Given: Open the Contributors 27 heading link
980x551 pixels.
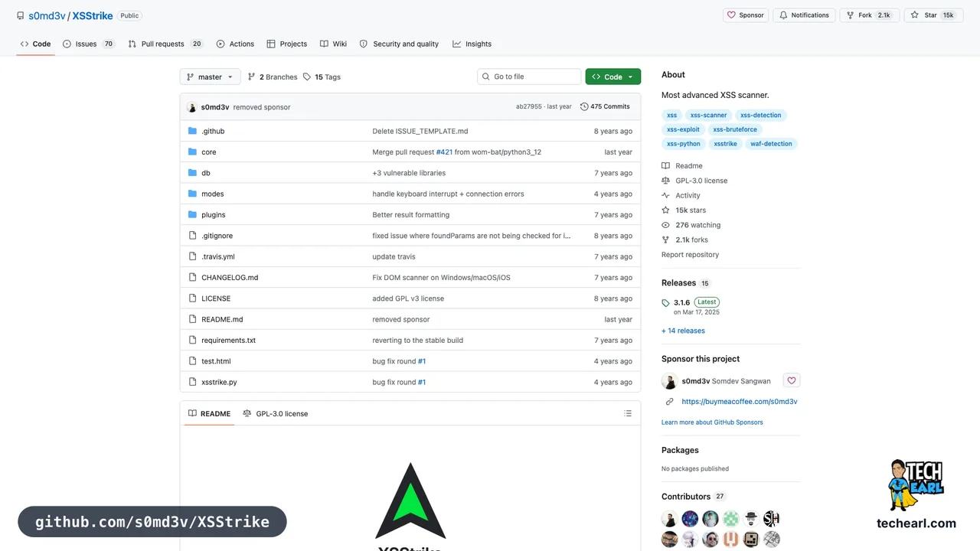Looking at the screenshot, I should click(x=694, y=497).
